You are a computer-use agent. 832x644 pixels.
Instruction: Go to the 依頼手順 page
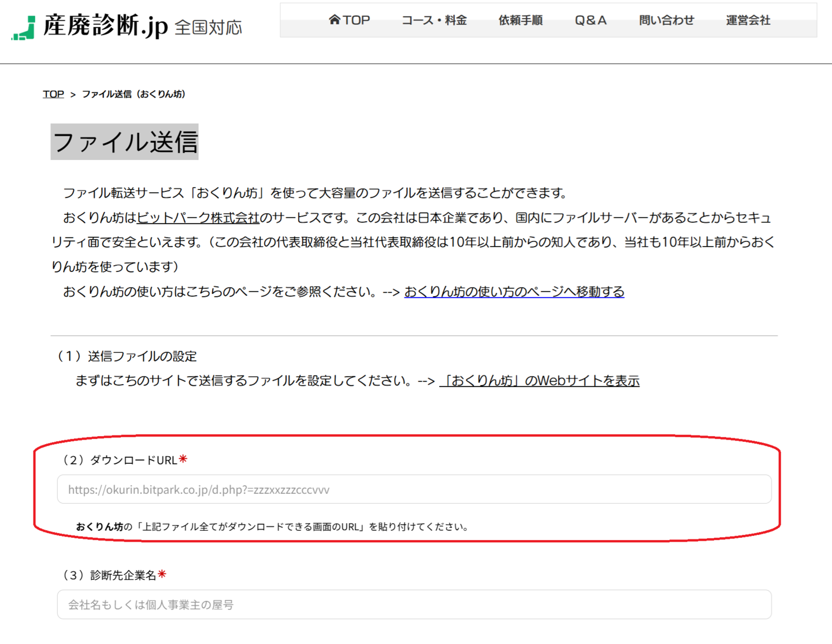pyautogui.click(x=520, y=20)
